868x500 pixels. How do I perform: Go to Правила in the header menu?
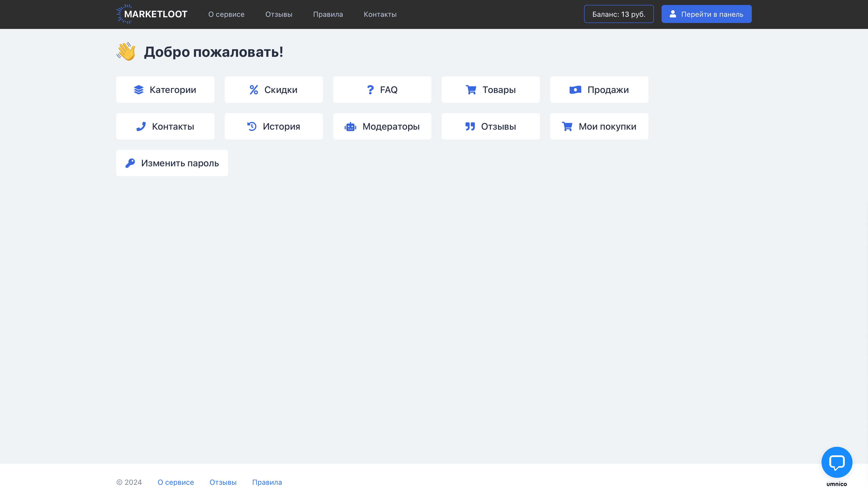point(328,14)
